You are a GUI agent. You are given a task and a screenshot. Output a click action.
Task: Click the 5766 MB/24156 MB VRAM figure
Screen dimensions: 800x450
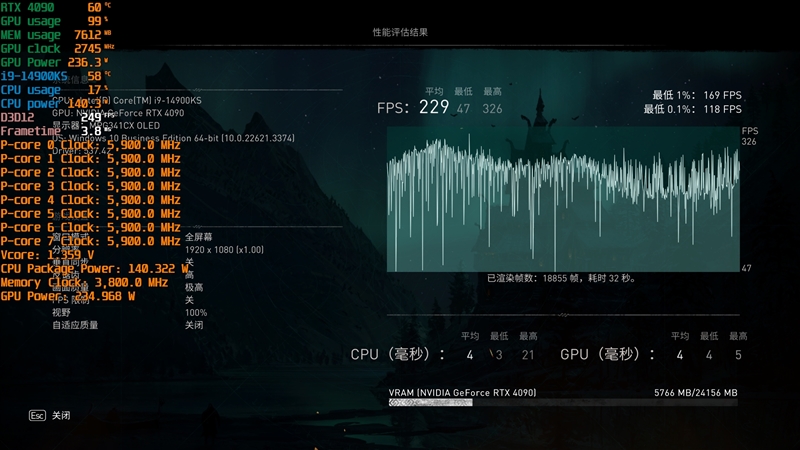pyautogui.click(x=695, y=392)
